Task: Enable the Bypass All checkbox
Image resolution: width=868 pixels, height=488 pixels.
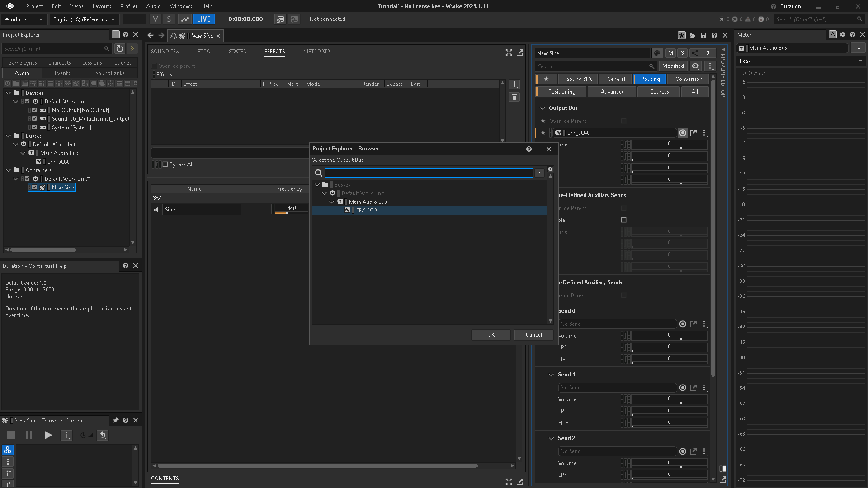Action: 165,164
